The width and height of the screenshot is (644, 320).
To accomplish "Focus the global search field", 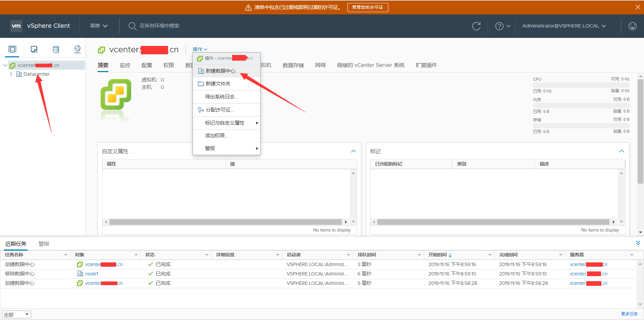I will (x=160, y=26).
